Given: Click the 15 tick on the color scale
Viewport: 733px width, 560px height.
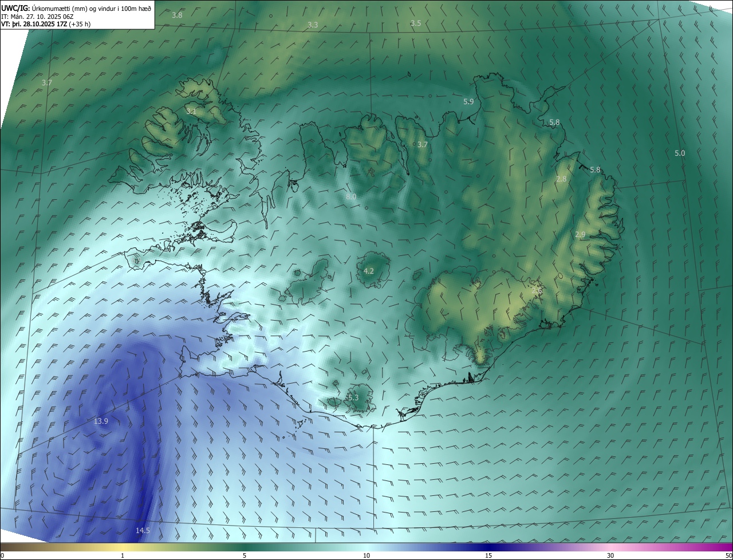Looking at the screenshot, I should [x=488, y=555].
